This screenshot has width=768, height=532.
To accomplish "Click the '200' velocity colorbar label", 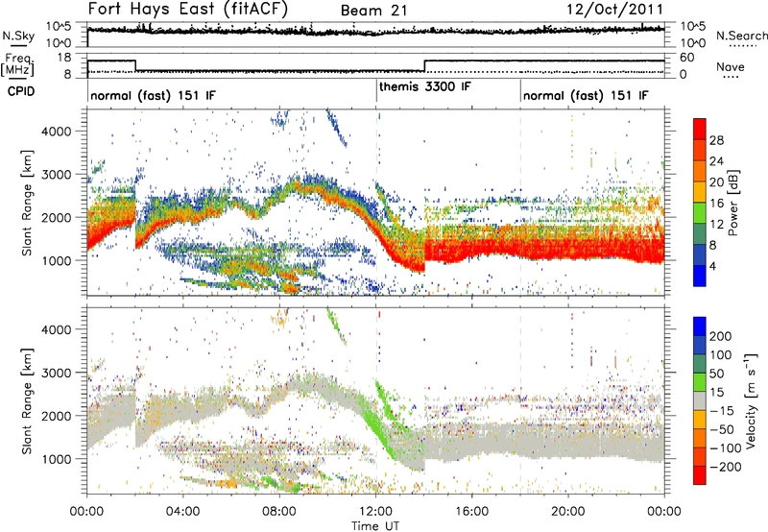I will point(721,336).
